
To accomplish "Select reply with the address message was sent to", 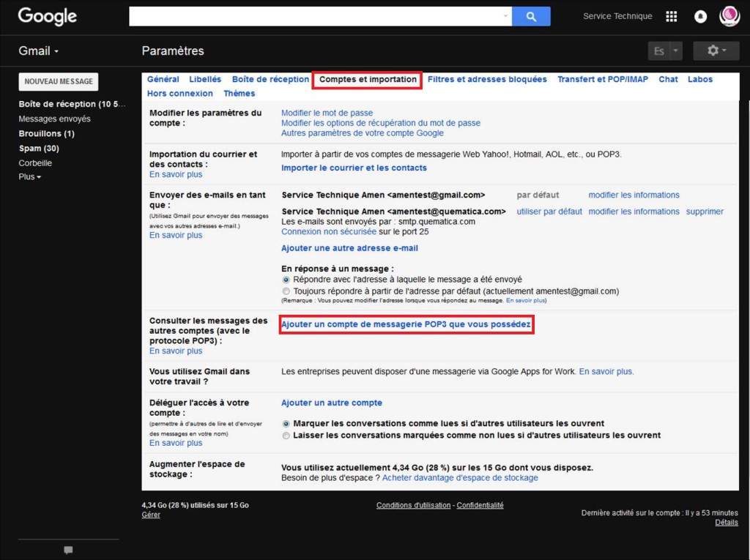I will coord(286,280).
